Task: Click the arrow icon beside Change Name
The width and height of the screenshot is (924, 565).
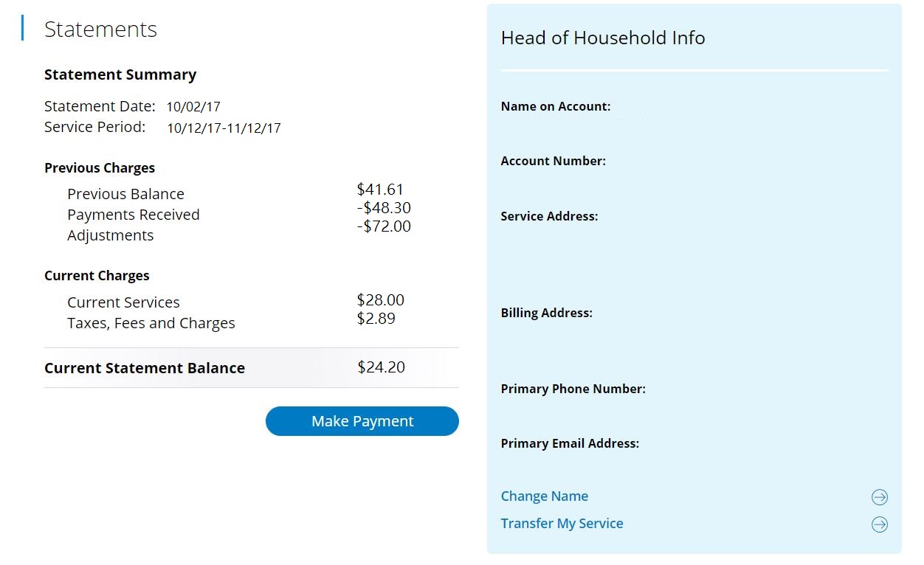Action: (879, 497)
